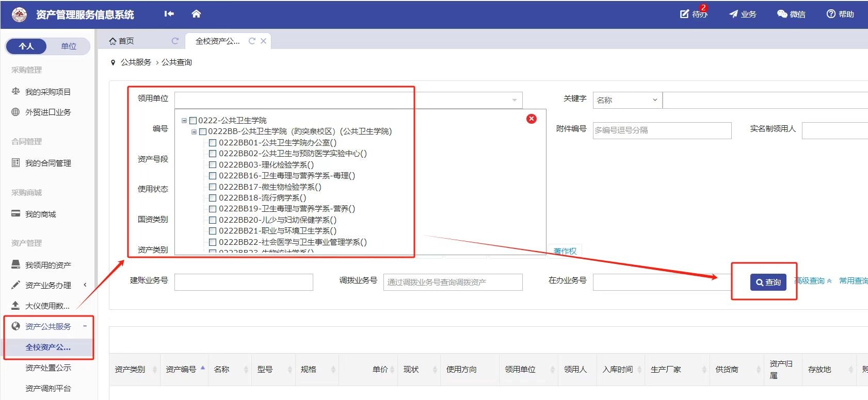The image size is (868, 400).
Task: Click the 查询 search button
Action: 768,282
